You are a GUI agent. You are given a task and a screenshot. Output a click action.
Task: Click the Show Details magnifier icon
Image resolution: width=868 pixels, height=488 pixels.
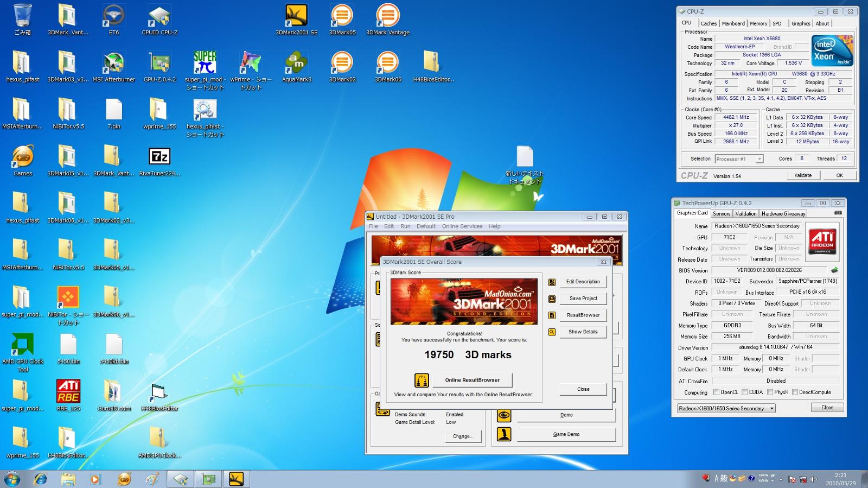point(552,332)
